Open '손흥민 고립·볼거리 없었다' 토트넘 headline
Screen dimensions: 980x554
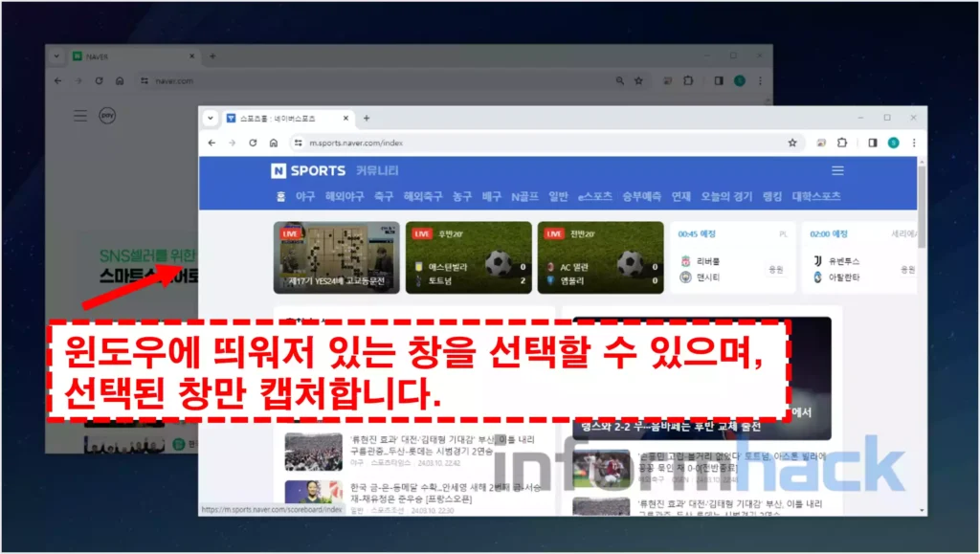731,461
